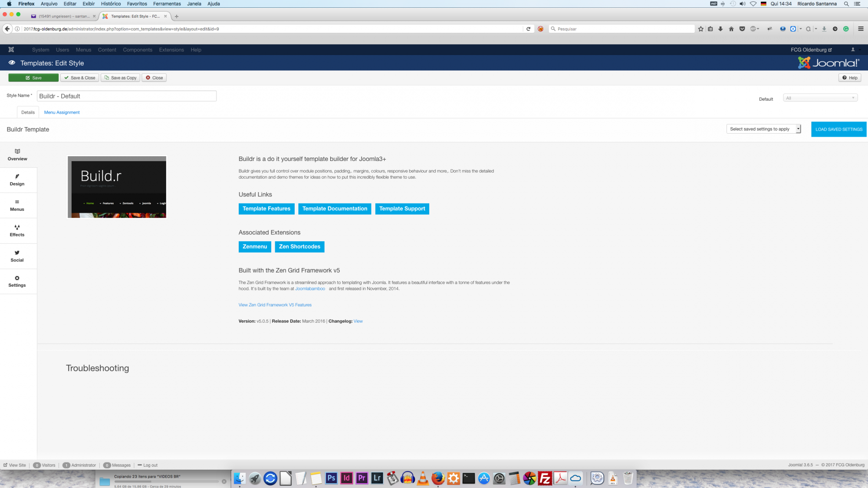The image size is (868, 488).
Task: Open Zen Shortcodes extension button
Action: 299,247
